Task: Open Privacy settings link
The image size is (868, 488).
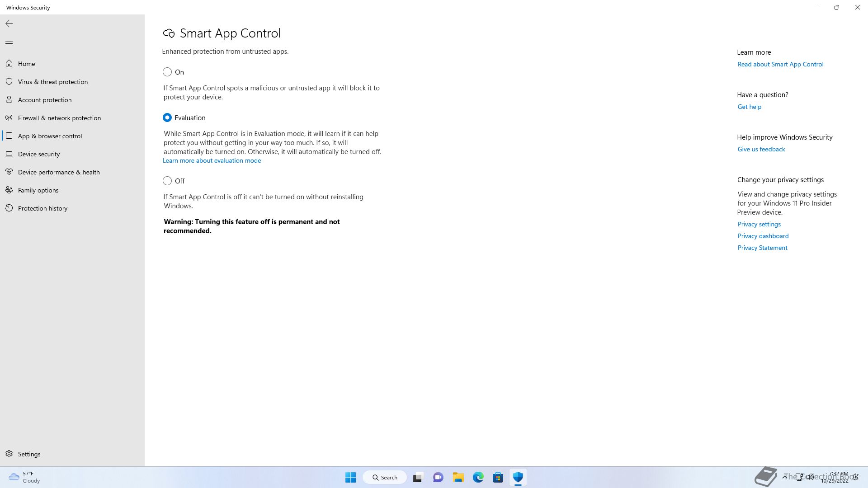Action: pyautogui.click(x=759, y=224)
